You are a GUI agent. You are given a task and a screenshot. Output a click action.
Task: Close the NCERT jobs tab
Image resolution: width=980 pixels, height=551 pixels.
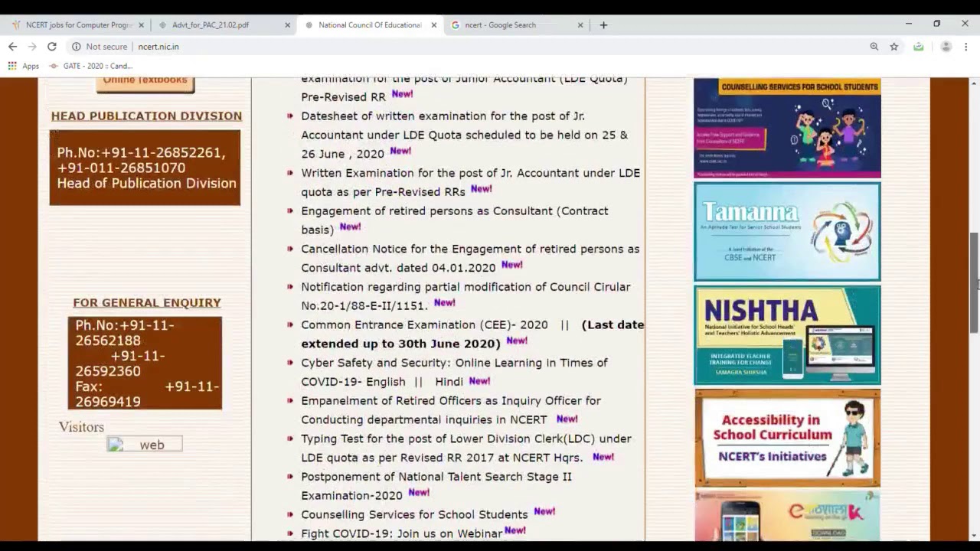(141, 25)
